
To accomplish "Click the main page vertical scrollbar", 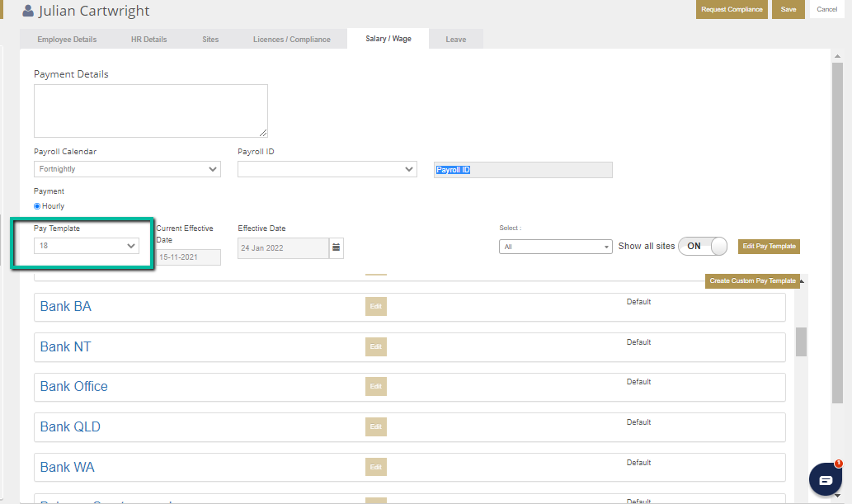I will [837, 233].
